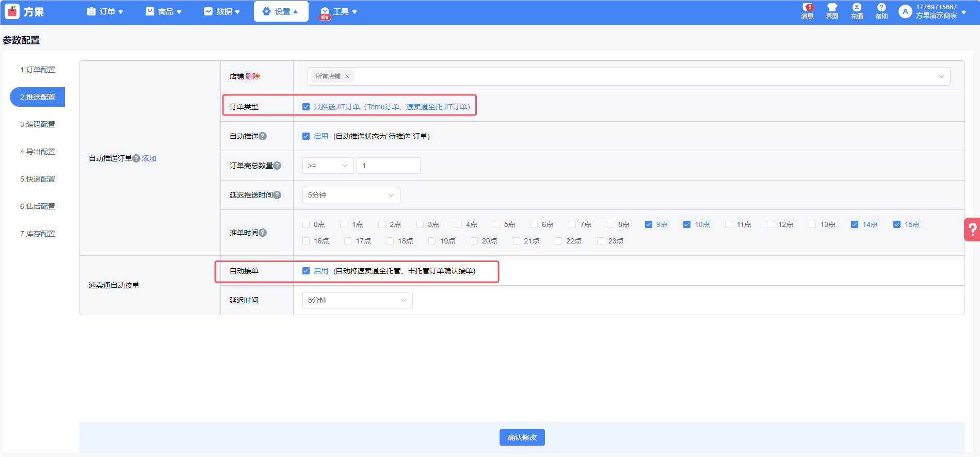Click the 确认修改 button
Screen dimensions: 980x457
coord(522,437)
